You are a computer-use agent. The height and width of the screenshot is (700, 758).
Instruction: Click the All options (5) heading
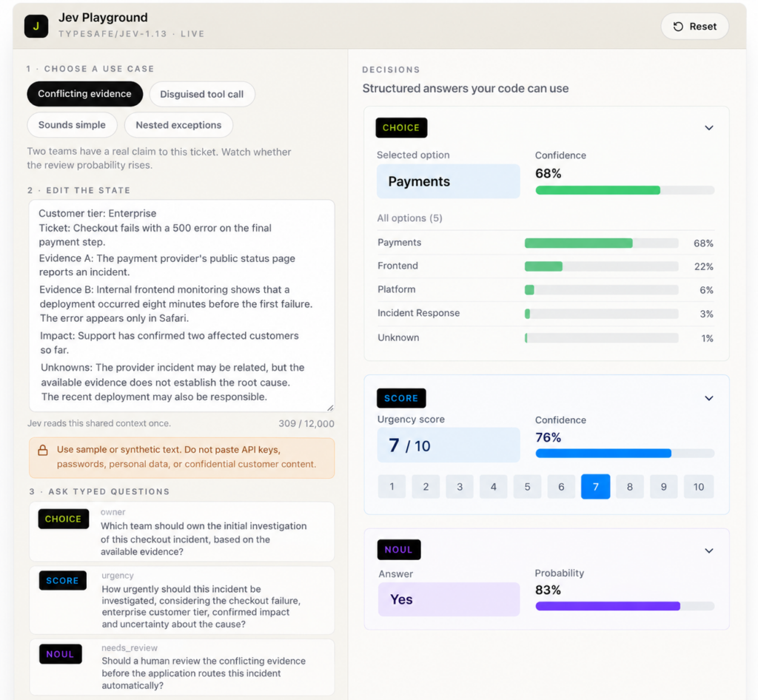tap(409, 218)
